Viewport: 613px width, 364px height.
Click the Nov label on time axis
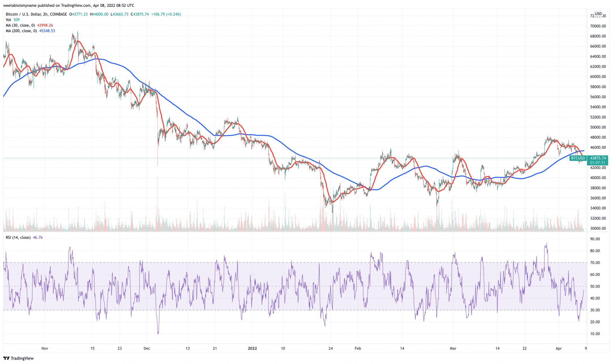(x=45, y=348)
